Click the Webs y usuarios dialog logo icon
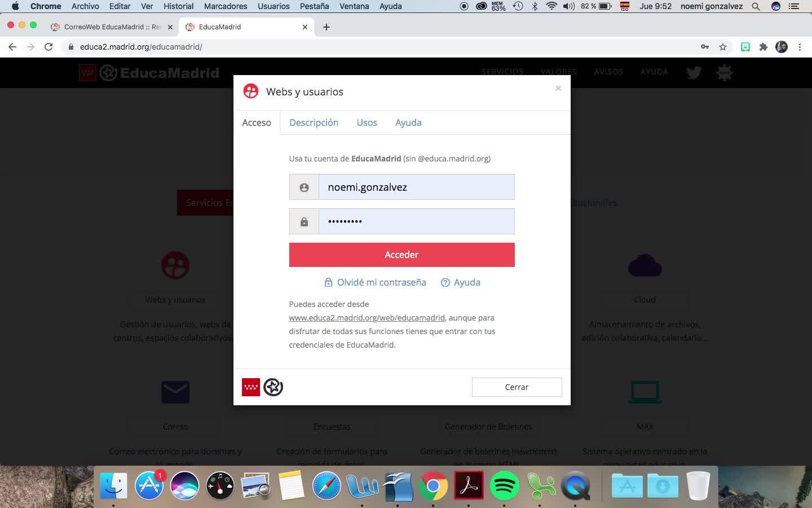The image size is (812, 508). [x=251, y=91]
